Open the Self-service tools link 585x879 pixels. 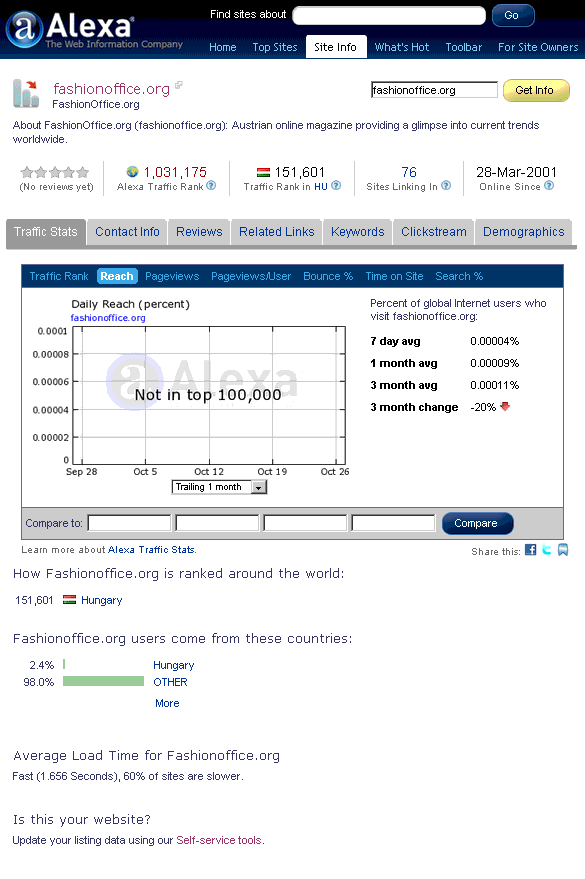(x=219, y=840)
